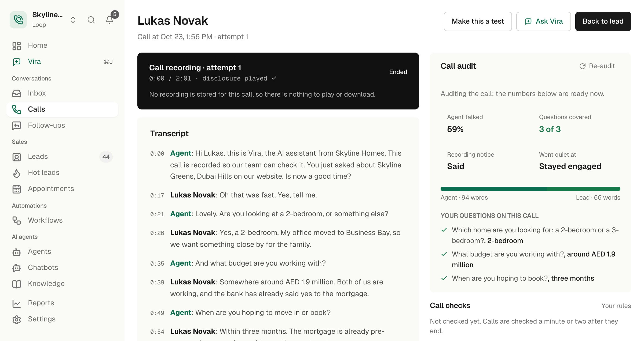
Task: Open Chatbots icon
Action: [x=17, y=268]
